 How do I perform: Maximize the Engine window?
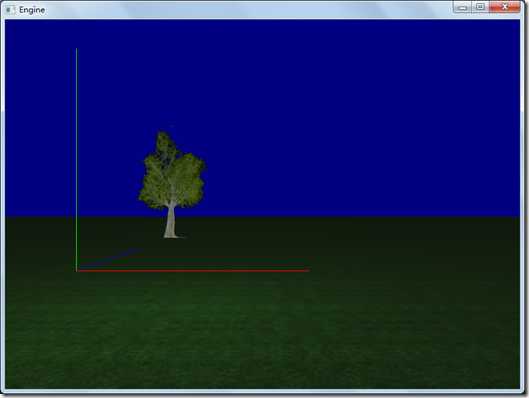coord(480,7)
